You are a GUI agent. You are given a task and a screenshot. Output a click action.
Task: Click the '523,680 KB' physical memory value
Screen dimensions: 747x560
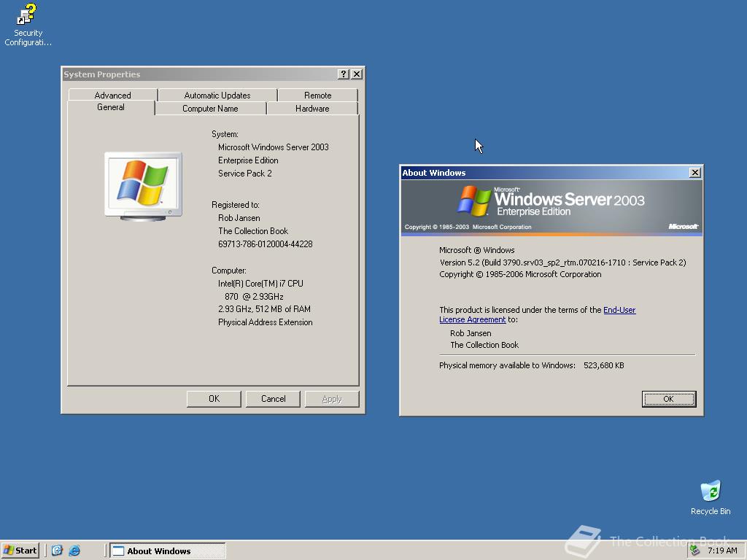tap(603, 366)
